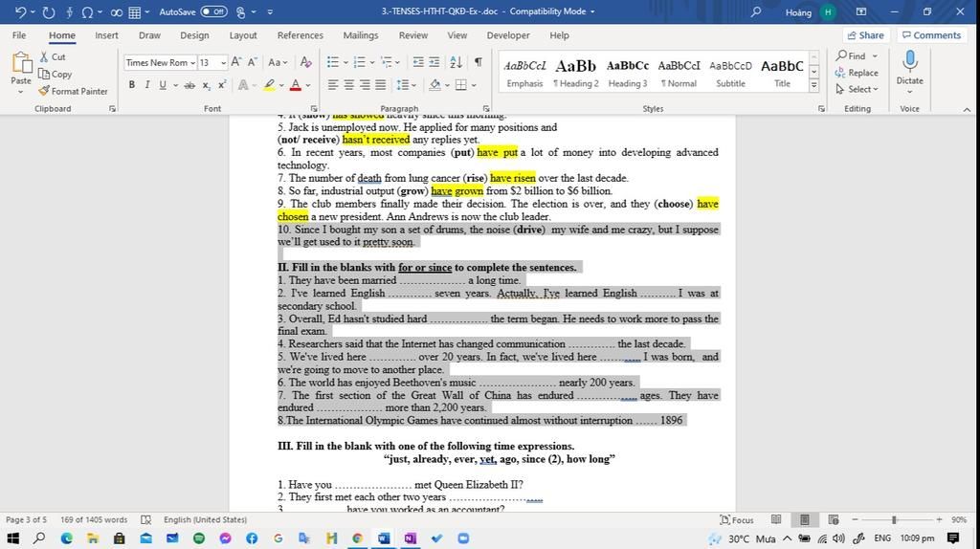Increase font size with grow icon
Image resolution: width=980 pixels, height=549 pixels.
pyautogui.click(x=236, y=62)
